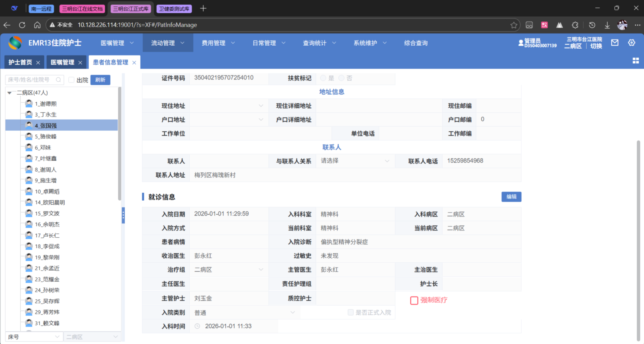The width and height of the screenshot is (644, 344).
Task: Click the 编辑 button for 就诊信息
Action: pos(511,197)
